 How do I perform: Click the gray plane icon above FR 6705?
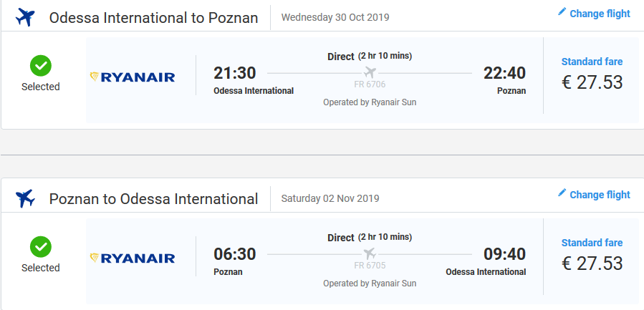[x=370, y=253]
